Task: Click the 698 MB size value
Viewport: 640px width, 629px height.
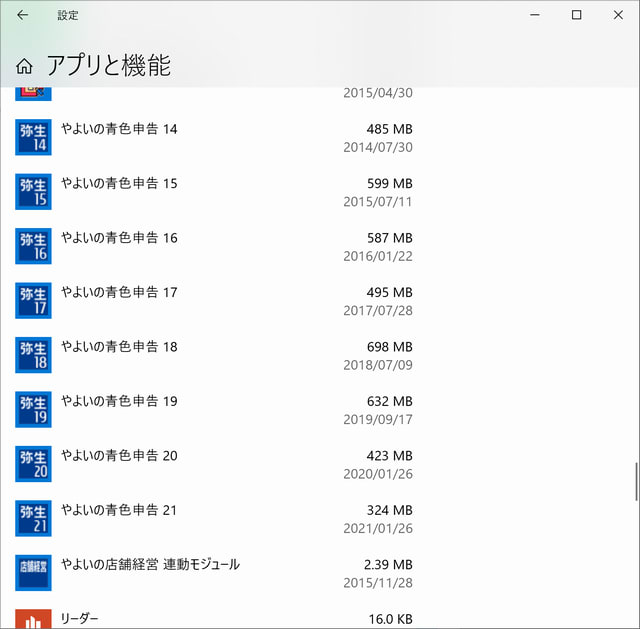Action: (x=389, y=347)
